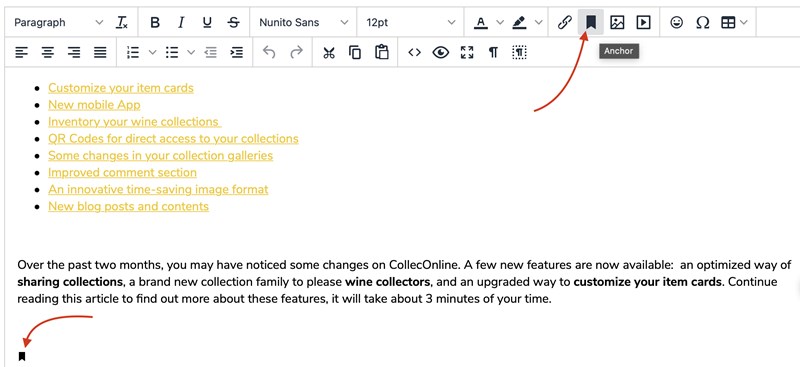Align text right
The width and height of the screenshot is (800, 367).
74,52
